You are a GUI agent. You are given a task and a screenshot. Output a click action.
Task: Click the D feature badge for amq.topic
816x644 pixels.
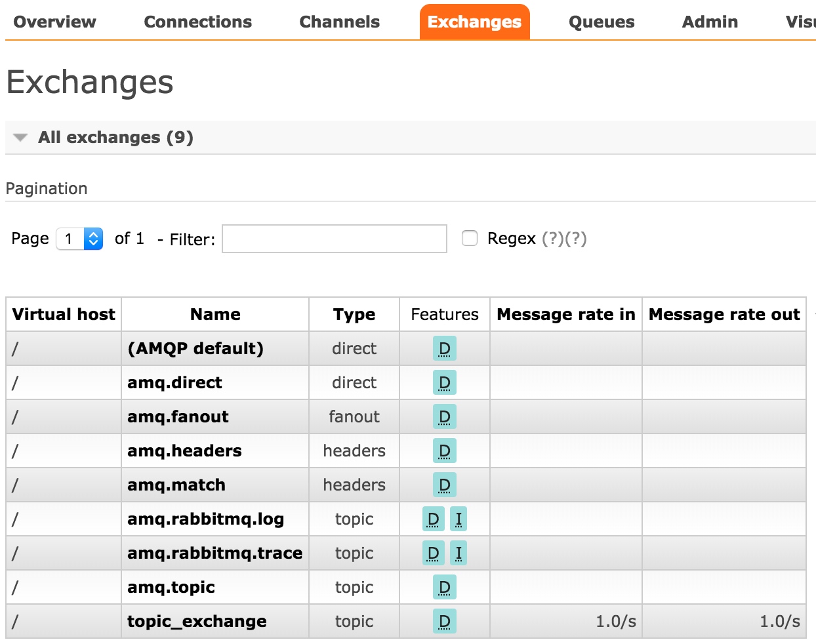tap(444, 587)
